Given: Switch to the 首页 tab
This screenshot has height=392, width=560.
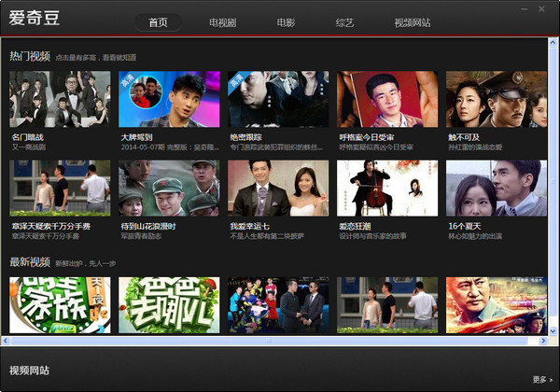Looking at the screenshot, I should [x=172, y=21].
